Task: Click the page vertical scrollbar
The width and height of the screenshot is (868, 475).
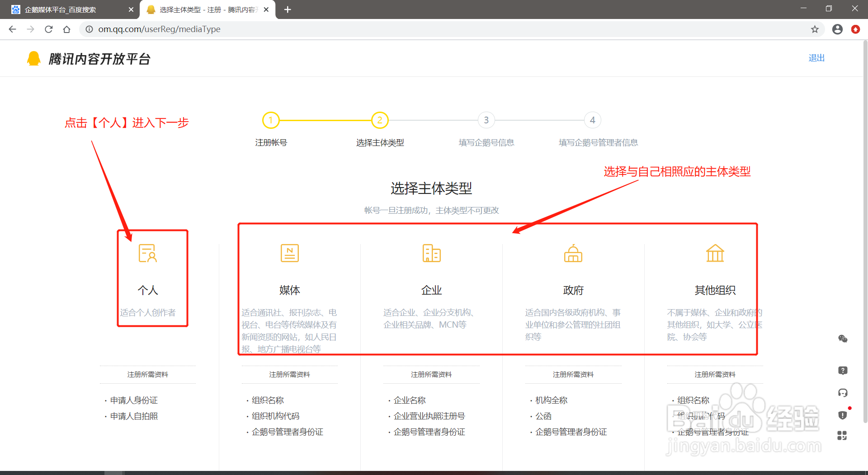Action: coord(865,231)
